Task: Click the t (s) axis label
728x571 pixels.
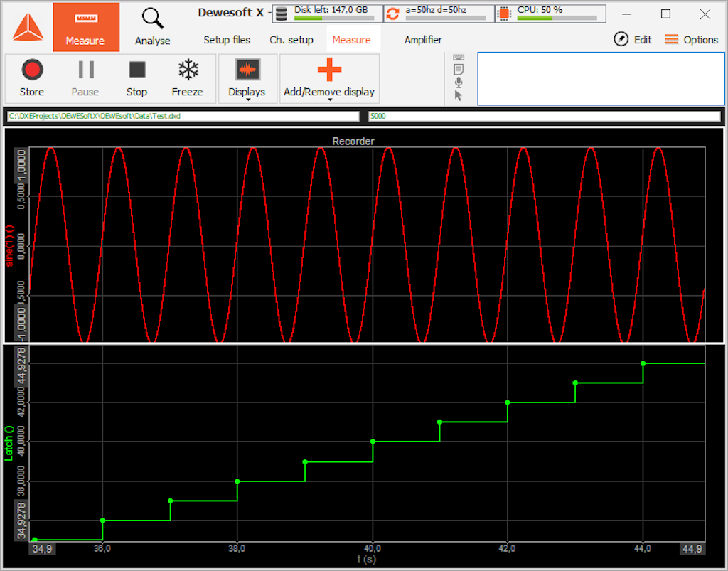Action: (366, 560)
